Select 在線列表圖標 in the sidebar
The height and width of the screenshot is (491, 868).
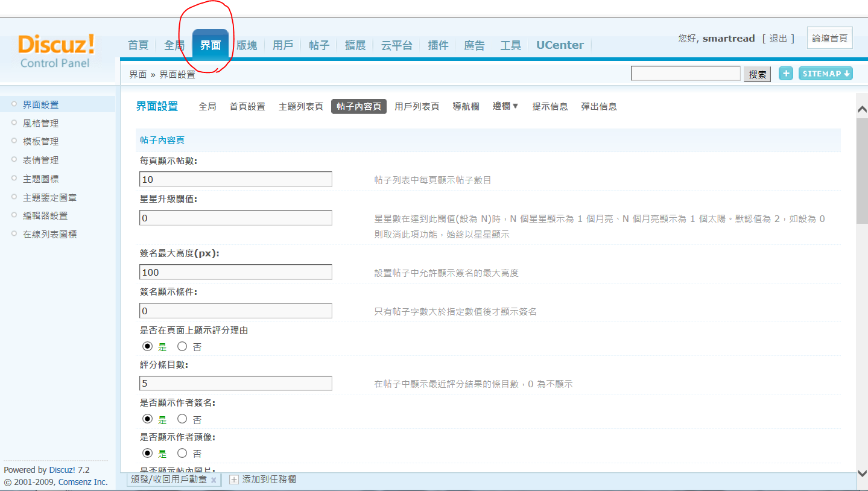click(x=50, y=234)
